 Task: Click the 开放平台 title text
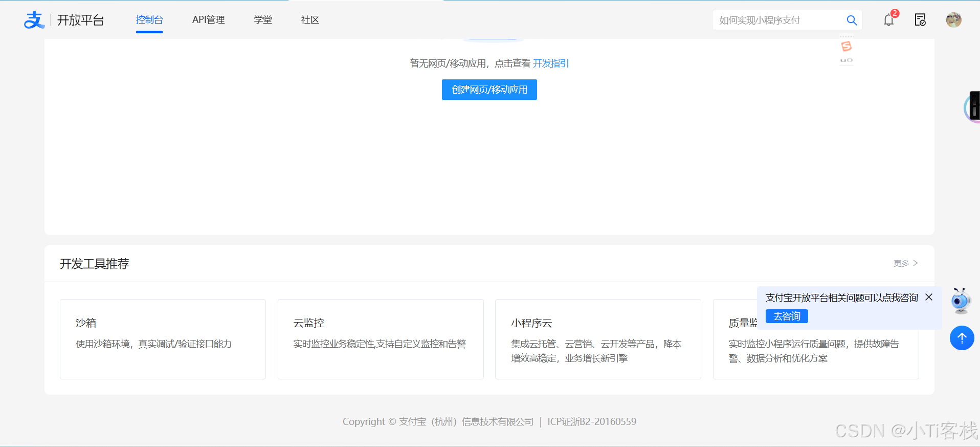tap(80, 20)
